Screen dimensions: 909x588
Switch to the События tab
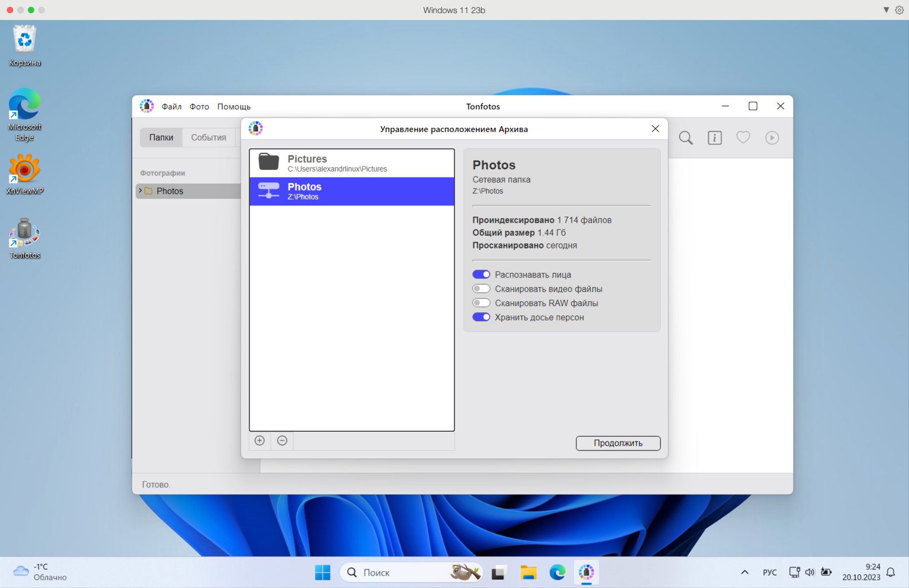pyautogui.click(x=209, y=138)
